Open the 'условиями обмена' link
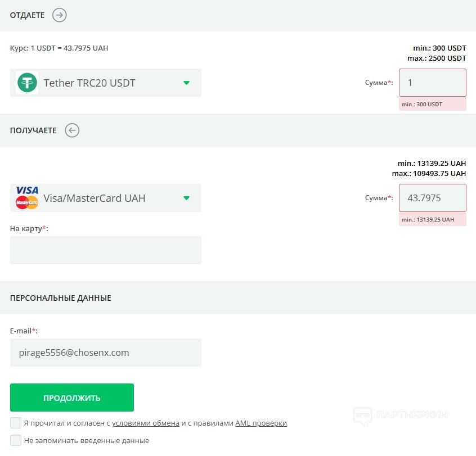Image resolution: width=476 pixels, height=456 pixels. pyautogui.click(x=146, y=423)
